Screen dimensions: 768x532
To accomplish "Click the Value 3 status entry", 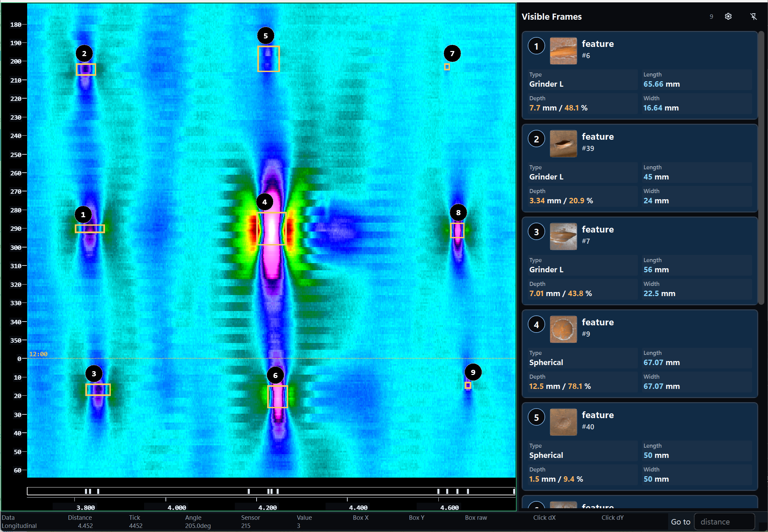I will coord(304,521).
